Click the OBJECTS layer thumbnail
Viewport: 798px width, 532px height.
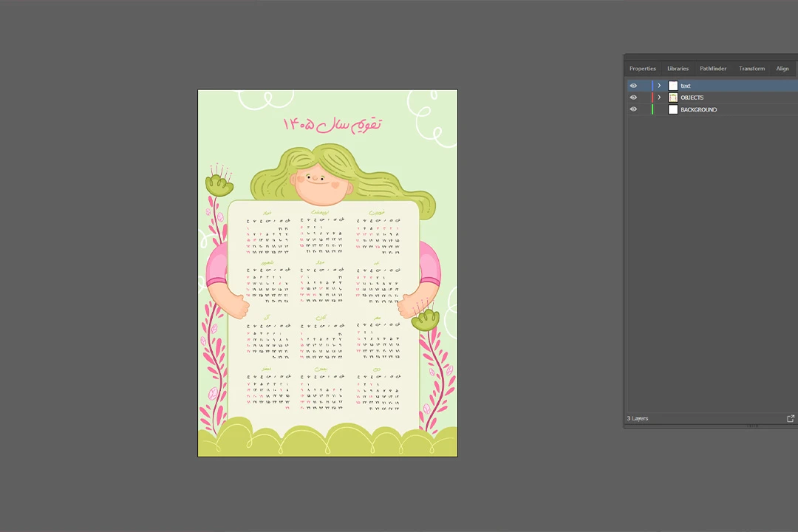pyautogui.click(x=673, y=98)
